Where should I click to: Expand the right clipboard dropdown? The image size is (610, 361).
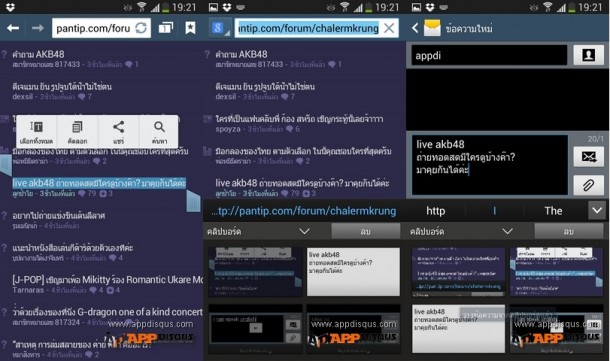507,231
